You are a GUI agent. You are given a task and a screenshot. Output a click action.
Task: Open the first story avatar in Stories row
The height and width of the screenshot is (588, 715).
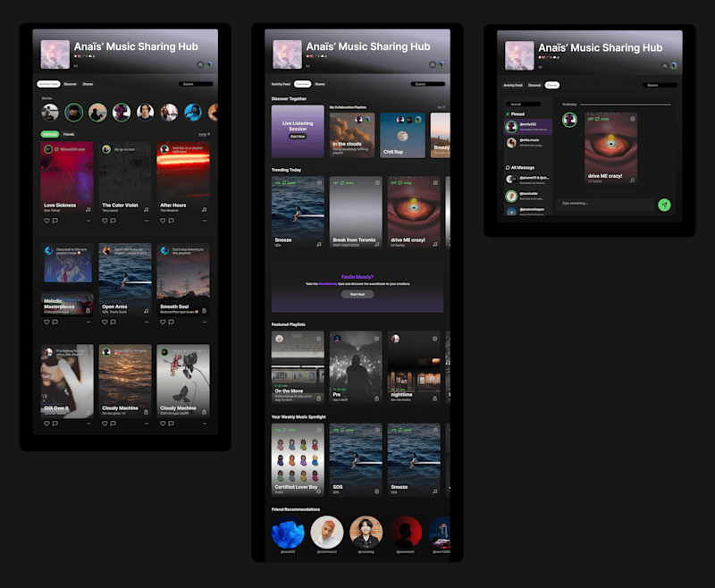[x=50, y=112]
